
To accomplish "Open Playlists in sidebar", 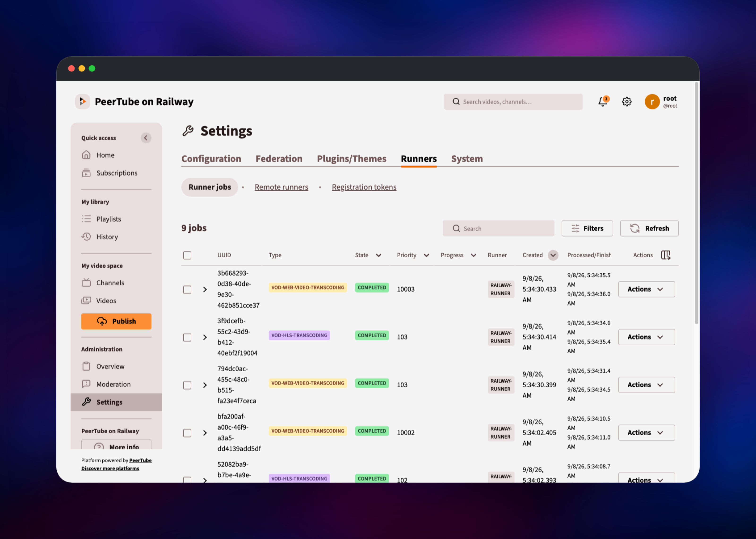I will (102, 219).
